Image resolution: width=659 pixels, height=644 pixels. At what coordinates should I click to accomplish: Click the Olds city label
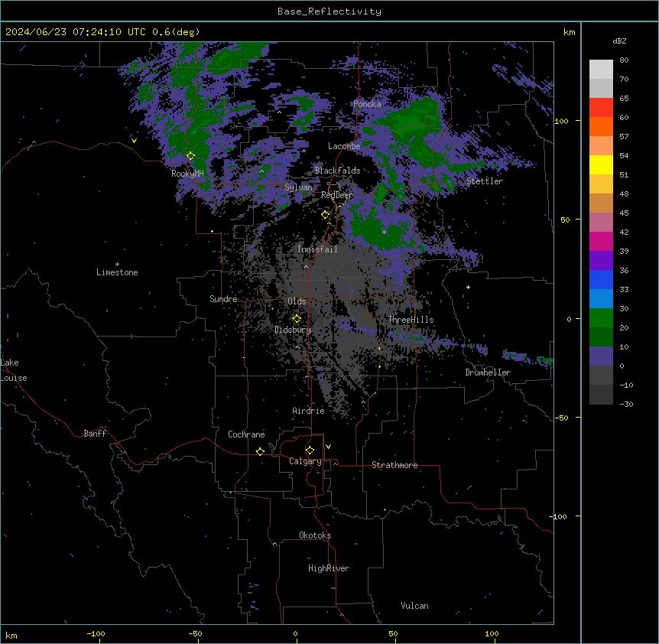297,301
